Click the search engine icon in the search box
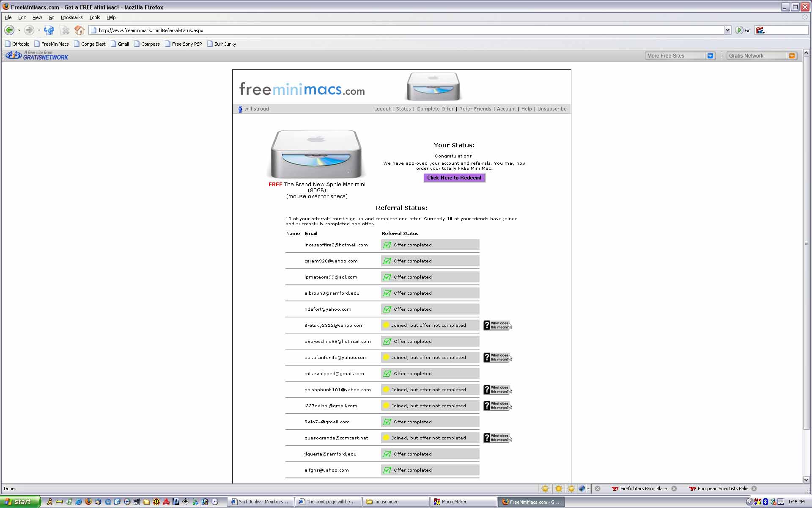The width and height of the screenshot is (812, 508). (x=760, y=30)
